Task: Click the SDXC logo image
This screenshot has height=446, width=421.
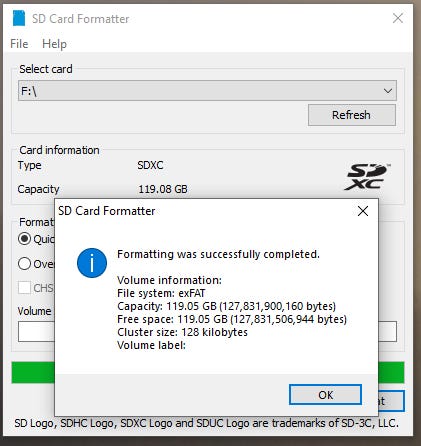Action: pyautogui.click(x=367, y=177)
